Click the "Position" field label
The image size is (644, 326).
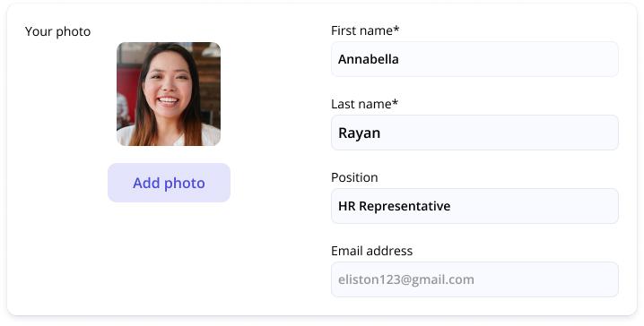(x=354, y=177)
